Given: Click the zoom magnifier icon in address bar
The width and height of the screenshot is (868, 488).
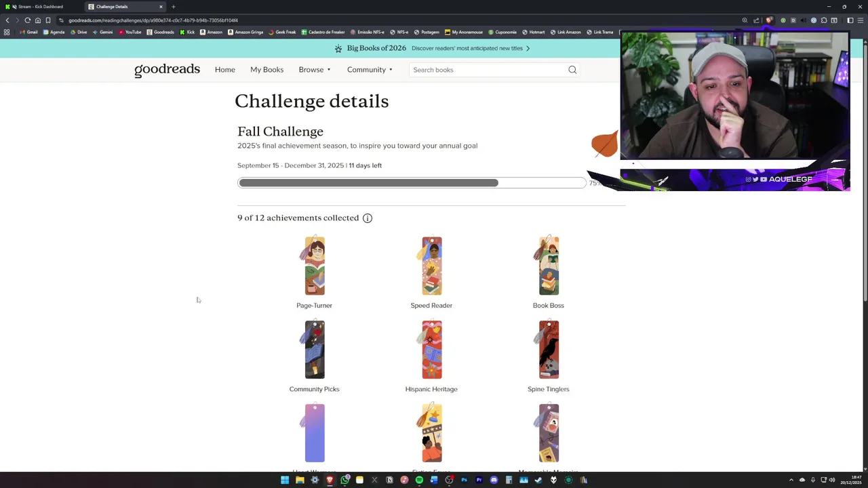Looking at the screenshot, I should [745, 20].
